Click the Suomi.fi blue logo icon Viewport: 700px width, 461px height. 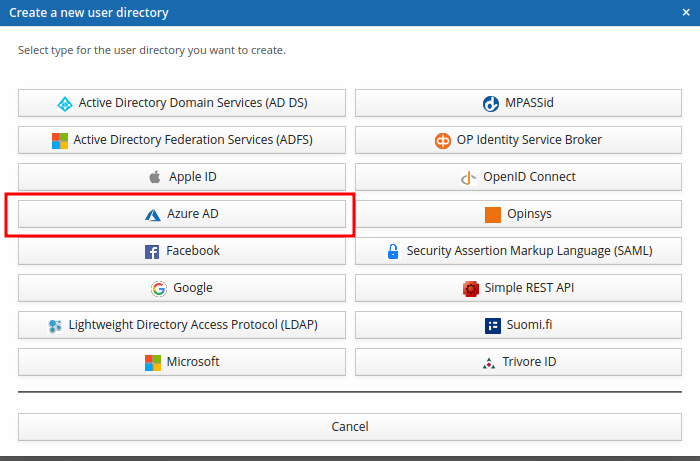tap(492, 326)
